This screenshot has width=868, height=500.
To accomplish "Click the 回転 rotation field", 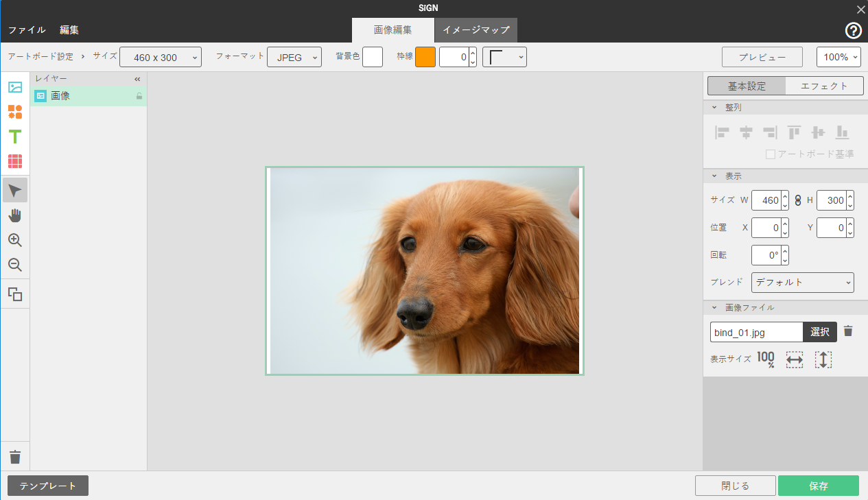I will click(x=766, y=255).
